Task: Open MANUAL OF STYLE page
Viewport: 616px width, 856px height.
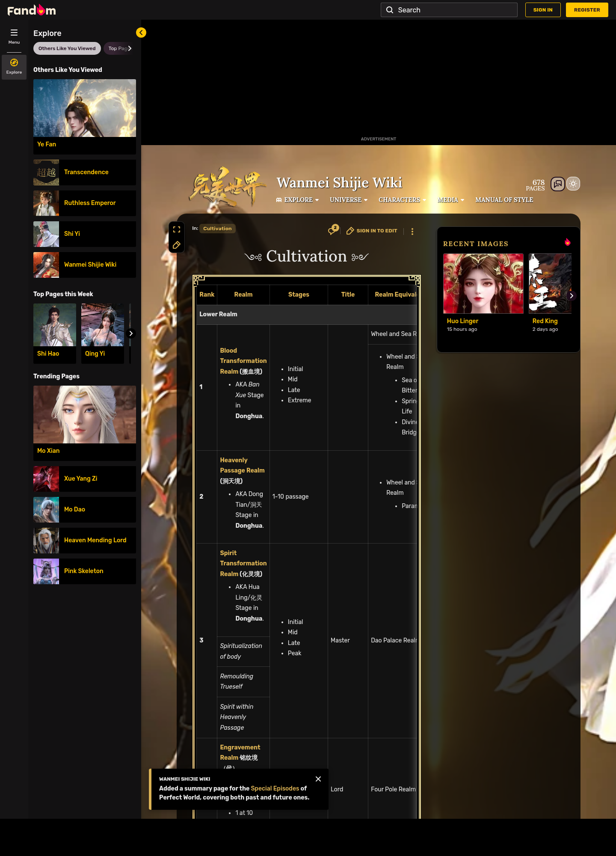Action: click(504, 200)
